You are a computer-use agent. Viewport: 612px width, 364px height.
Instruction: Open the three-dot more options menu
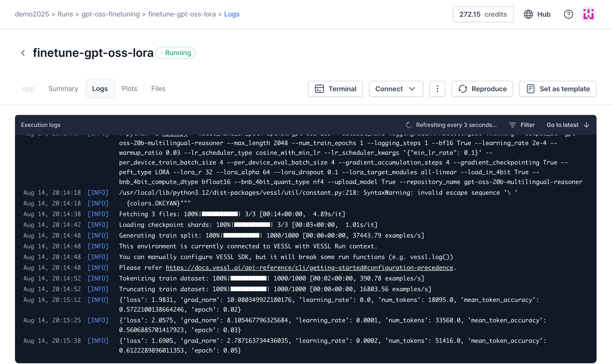(437, 89)
